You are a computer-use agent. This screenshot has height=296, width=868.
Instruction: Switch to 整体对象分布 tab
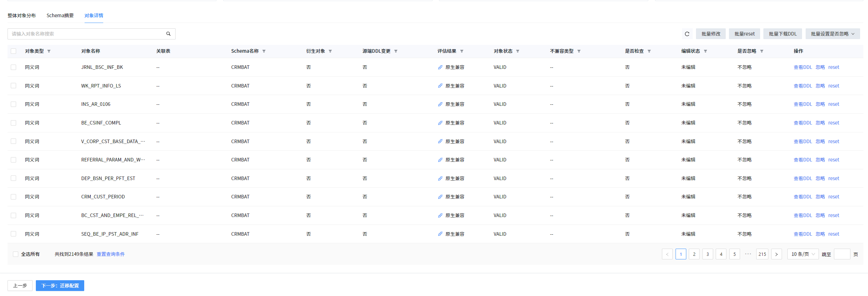(x=22, y=15)
